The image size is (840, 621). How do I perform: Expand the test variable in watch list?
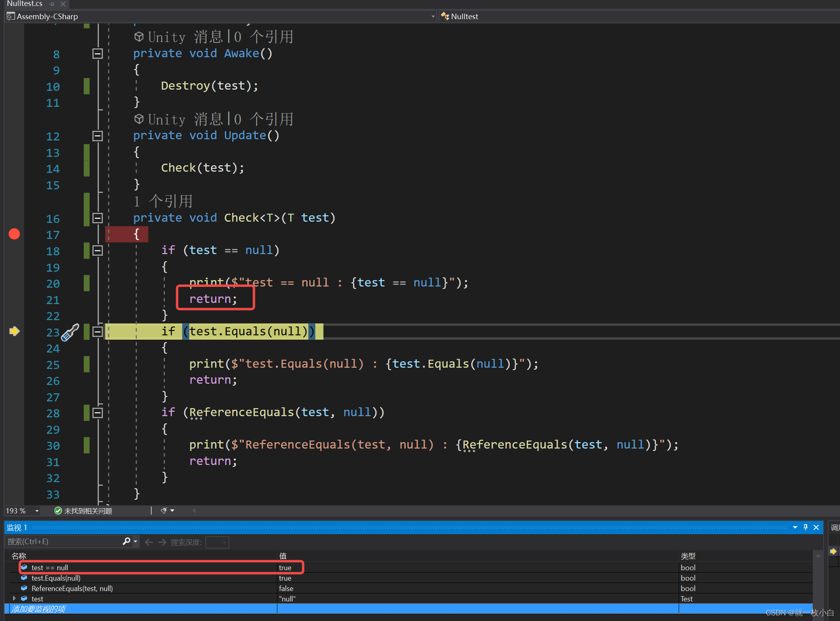pos(14,599)
